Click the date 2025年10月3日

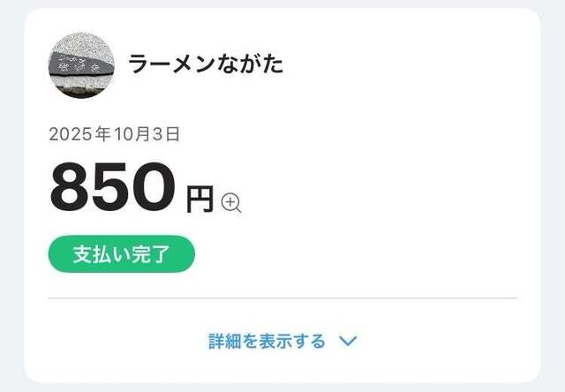pos(115,135)
